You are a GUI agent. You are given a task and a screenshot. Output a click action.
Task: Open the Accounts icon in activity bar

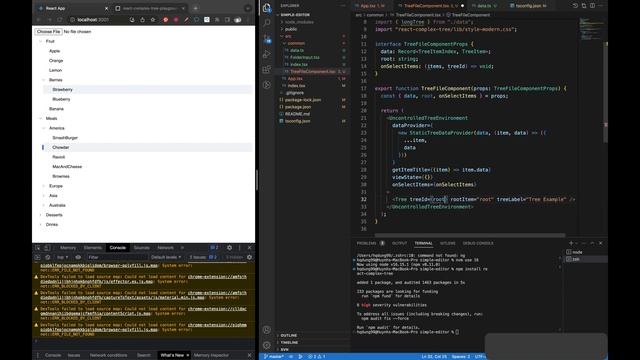click(267, 330)
